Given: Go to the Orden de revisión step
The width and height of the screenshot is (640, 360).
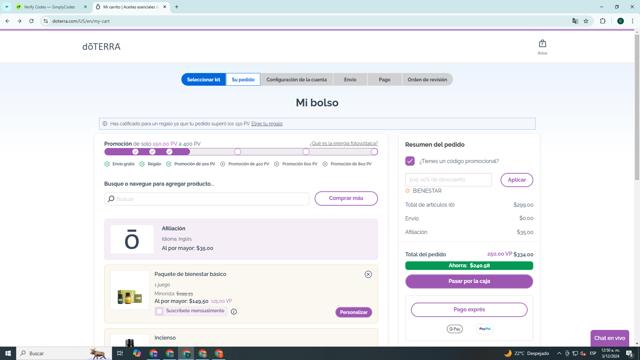Looking at the screenshot, I should click(427, 80).
